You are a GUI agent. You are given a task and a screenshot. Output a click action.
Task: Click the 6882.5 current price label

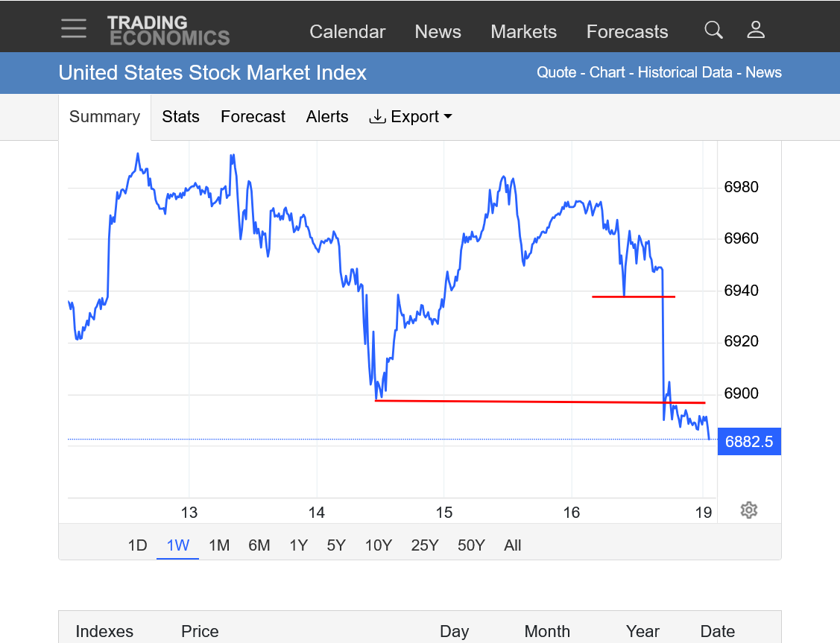coord(748,442)
